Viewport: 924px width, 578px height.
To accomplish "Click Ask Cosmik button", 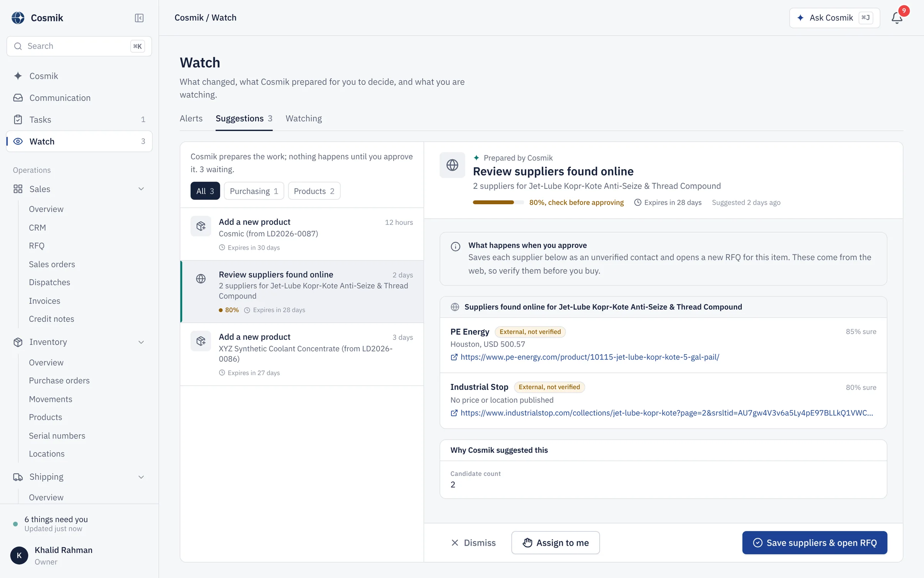I will click(x=834, y=18).
